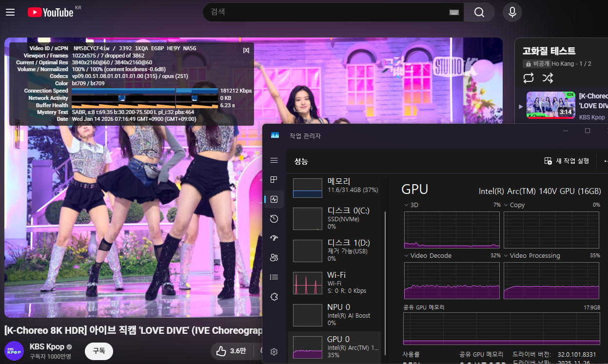The height and width of the screenshot is (364, 608).
Task: Toggle Task Manager navigation hamburger menu
Action: tap(274, 160)
